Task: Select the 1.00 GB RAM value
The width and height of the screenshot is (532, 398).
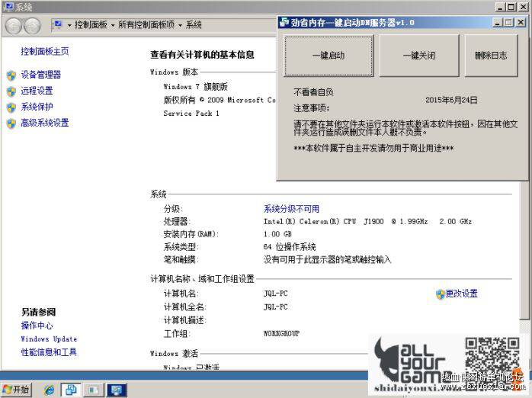Action: tap(277, 234)
